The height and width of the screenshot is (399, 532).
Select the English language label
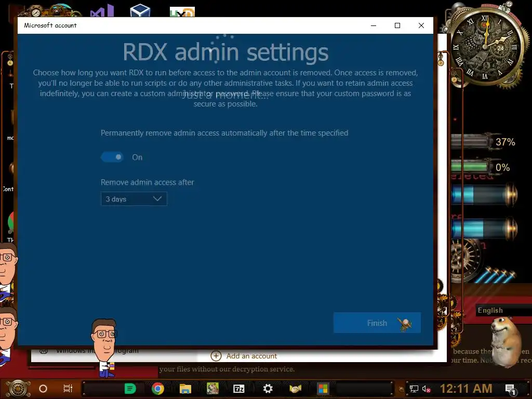click(x=490, y=310)
